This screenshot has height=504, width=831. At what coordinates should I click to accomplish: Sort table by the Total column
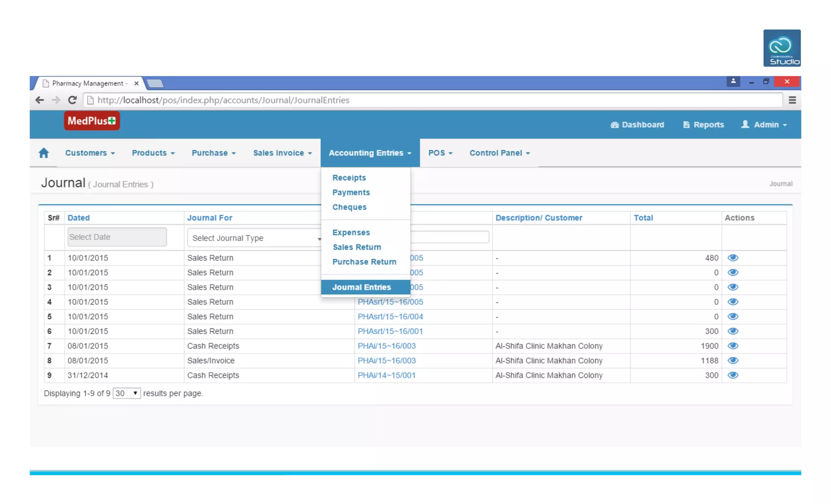[x=643, y=218]
